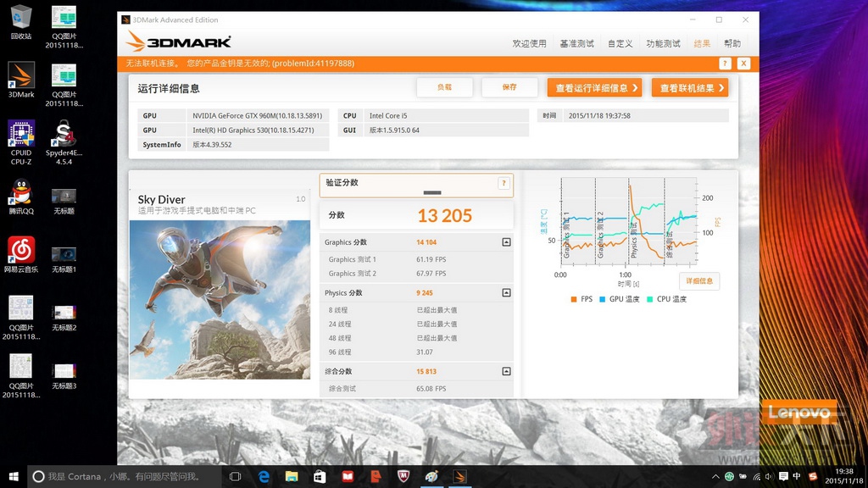Select the 无标题2 desktop image file
868x488 pixels.
(64, 319)
